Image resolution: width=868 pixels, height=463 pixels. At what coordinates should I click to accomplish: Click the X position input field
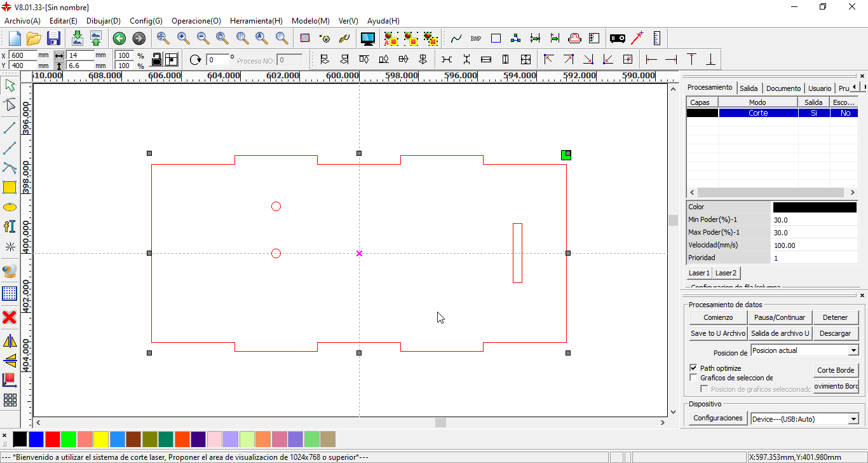(x=24, y=55)
